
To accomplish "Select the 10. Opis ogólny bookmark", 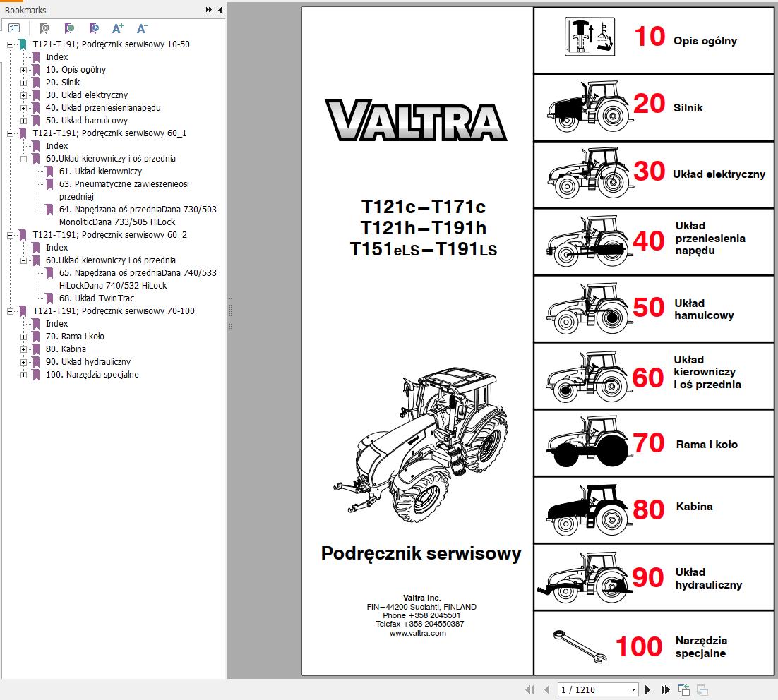I will tap(76, 69).
